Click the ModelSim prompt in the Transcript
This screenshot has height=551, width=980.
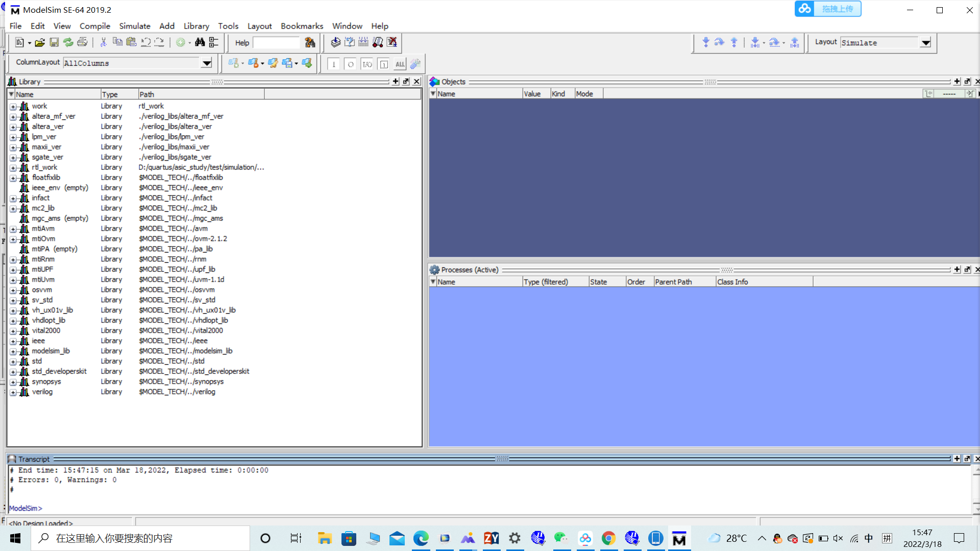pos(24,508)
